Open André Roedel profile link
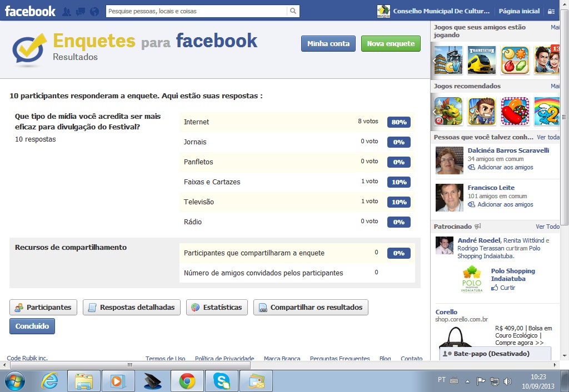Screen dimensions: 569x392 (x=478, y=240)
